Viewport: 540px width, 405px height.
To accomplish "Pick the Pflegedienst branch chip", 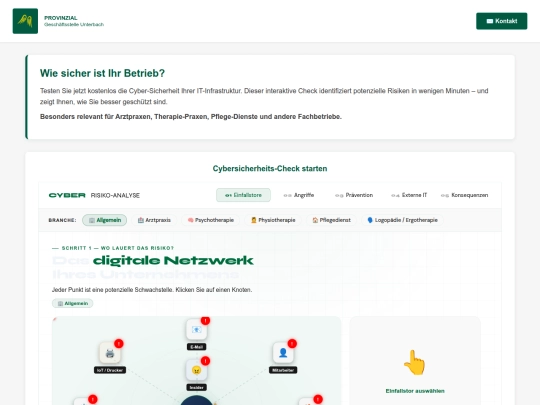I will click(331, 220).
